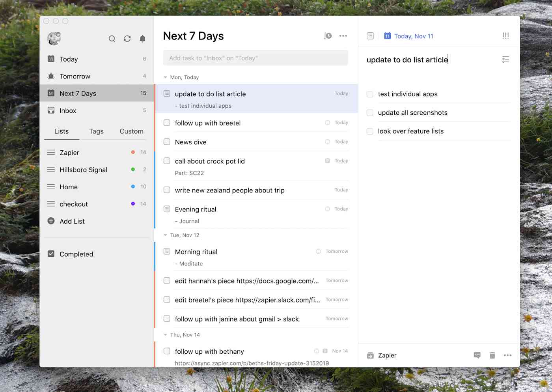Tick the update all screenshots subtask
552x392 pixels.
pos(370,113)
